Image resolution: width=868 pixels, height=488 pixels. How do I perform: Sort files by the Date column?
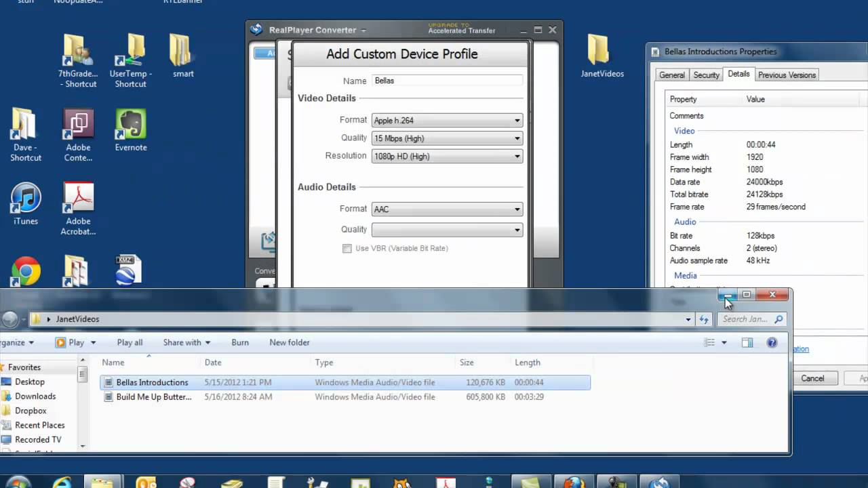(x=256, y=363)
